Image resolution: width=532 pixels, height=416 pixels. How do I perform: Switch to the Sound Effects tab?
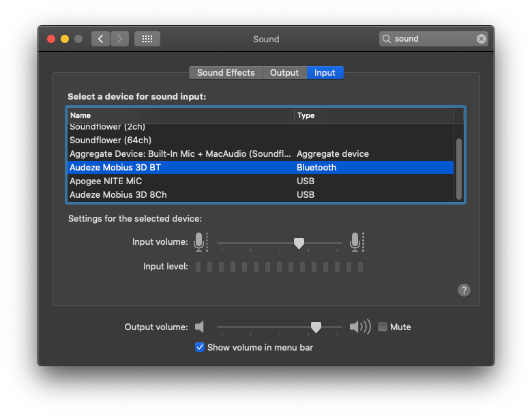tap(226, 72)
